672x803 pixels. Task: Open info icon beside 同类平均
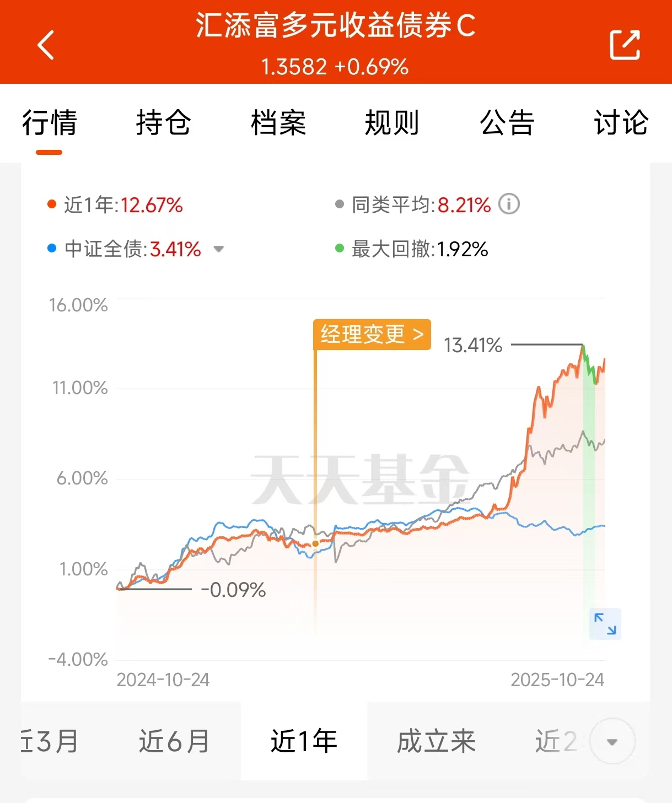click(509, 204)
